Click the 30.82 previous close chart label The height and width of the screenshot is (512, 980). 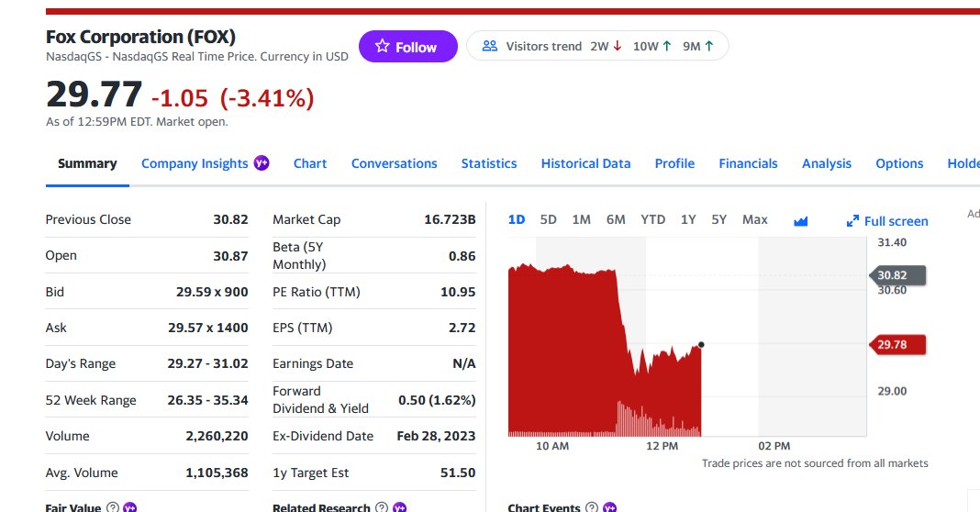897,275
